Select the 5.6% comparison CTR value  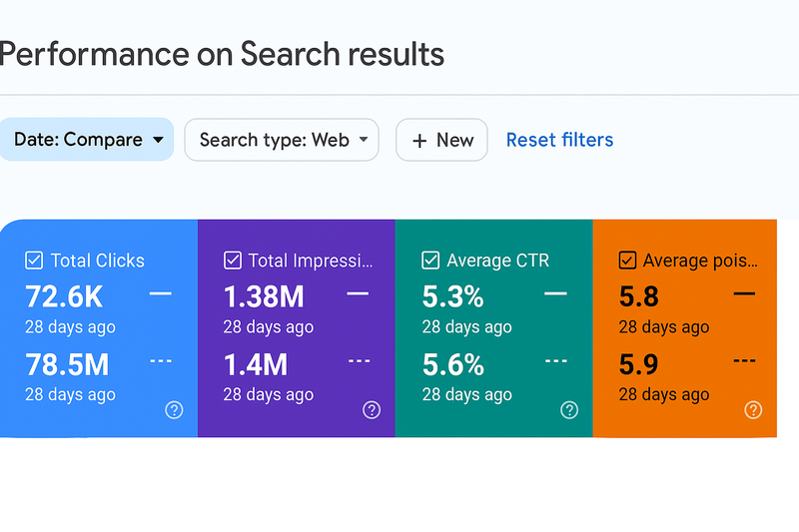point(453,364)
